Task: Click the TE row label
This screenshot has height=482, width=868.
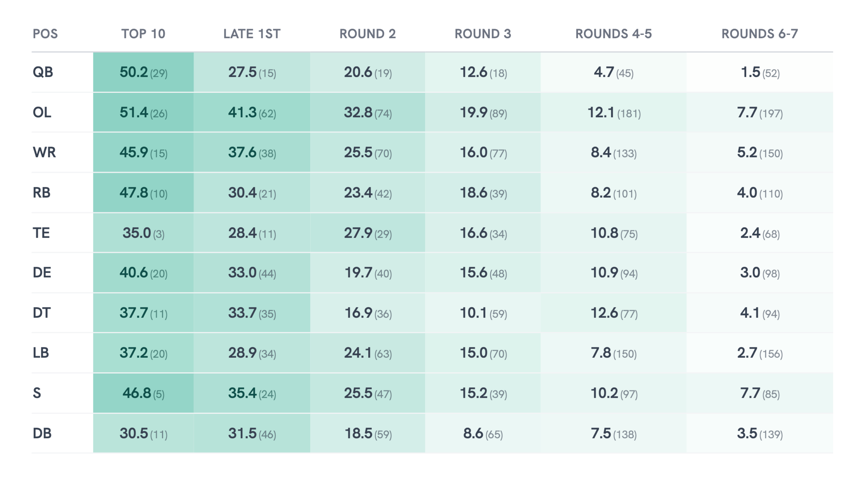Action: pos(41,233)
